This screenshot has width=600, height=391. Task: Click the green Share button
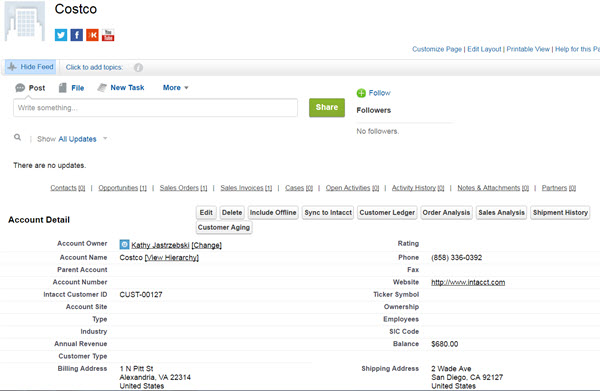pos(327,108)
